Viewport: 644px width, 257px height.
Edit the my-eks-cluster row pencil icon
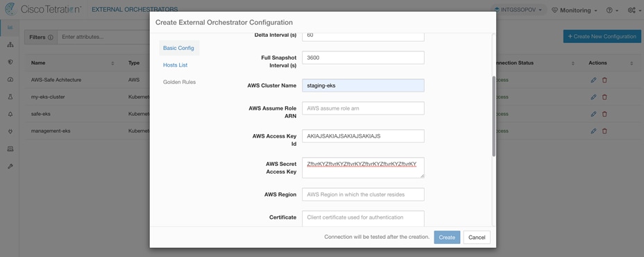coord(593,97)
